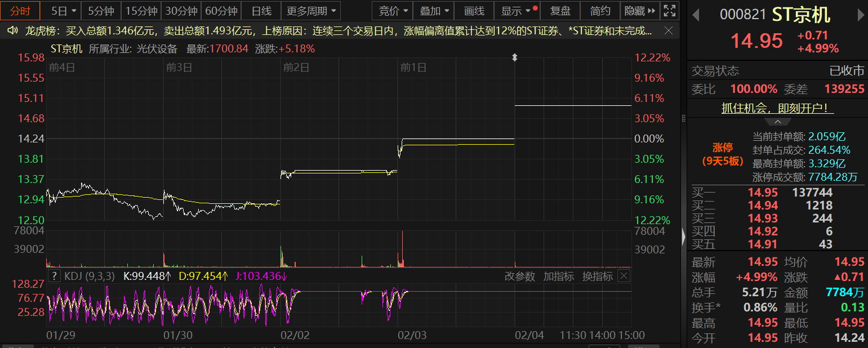Toggle the 简约 simple view mode
The width and height of the screenshot is (868, 348).
pos(600,11)
